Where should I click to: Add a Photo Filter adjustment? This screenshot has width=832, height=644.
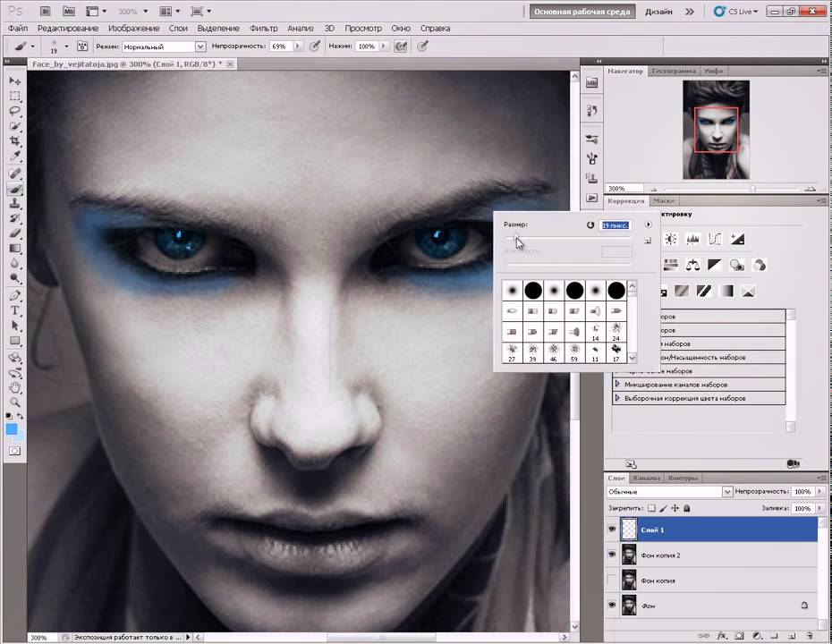pos(736,264)
